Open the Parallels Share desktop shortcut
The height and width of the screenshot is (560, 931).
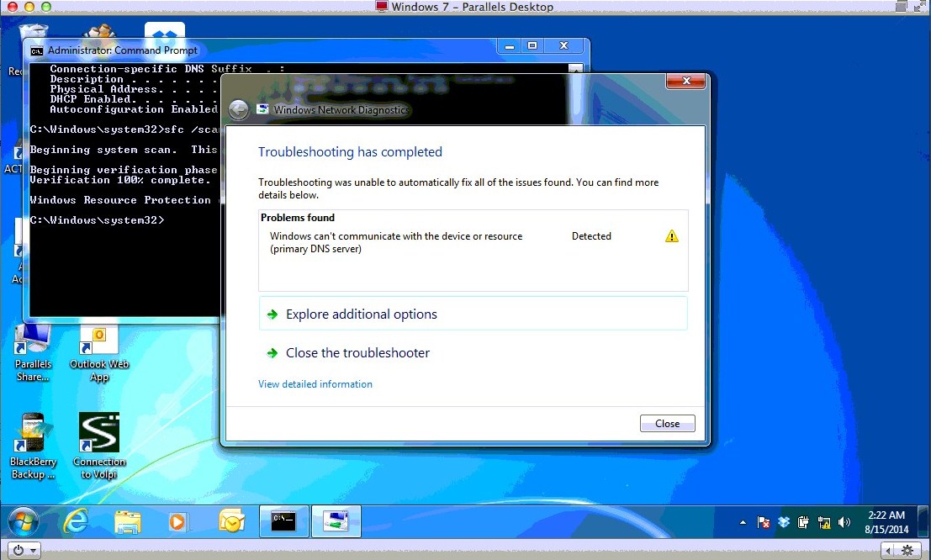click(x=34, y=353)
